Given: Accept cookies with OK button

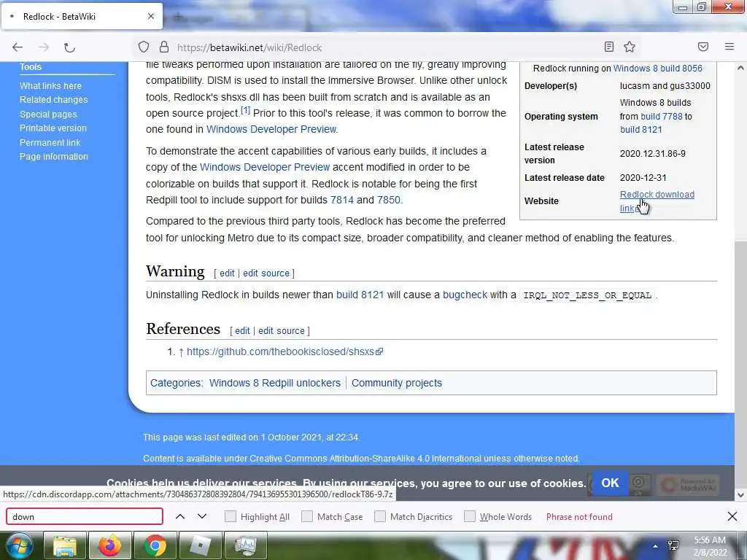Looking at the screenshot, I should point(610,483).
